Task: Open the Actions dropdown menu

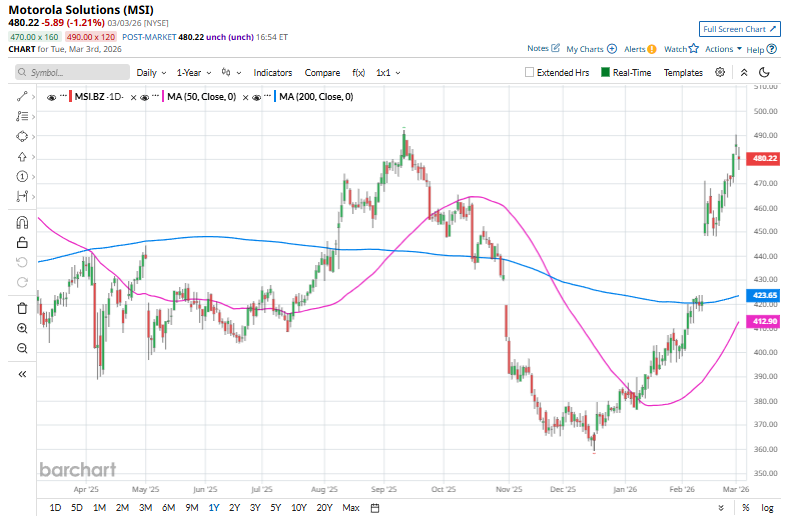Action: [x=723, y=49]
